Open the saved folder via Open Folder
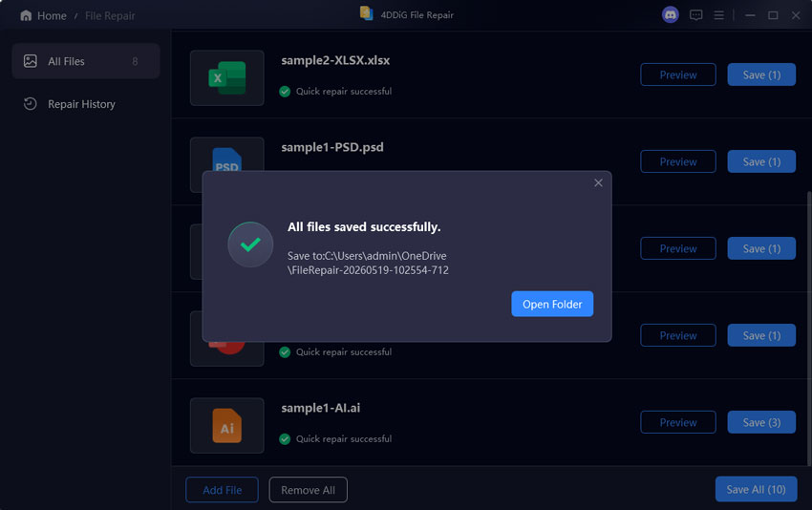 click(x=552, y=304)
